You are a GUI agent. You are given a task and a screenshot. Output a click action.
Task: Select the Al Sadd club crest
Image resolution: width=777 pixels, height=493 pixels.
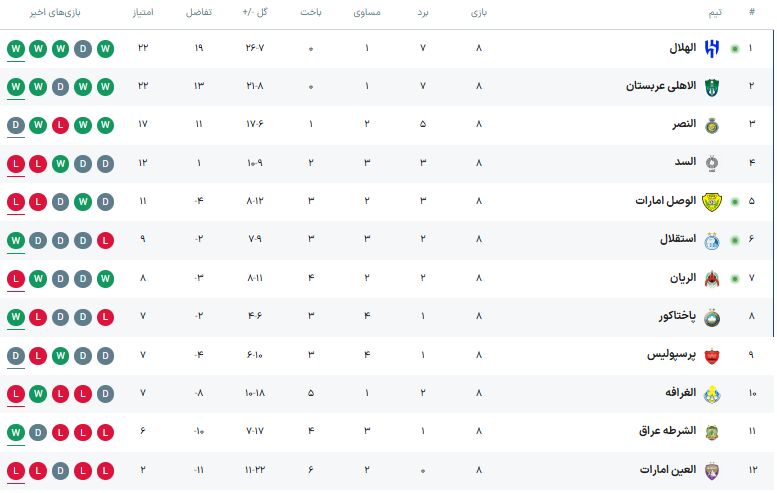pos(712,162)
